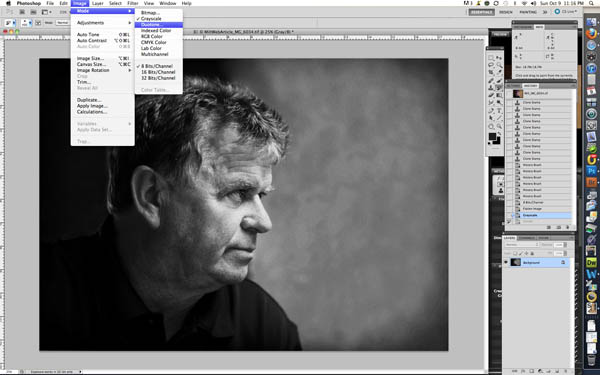Select the Quick Selection tool in the toolbox
Image resolution: width=600 pixels, height=375 pixels.
tap(499, 65)
